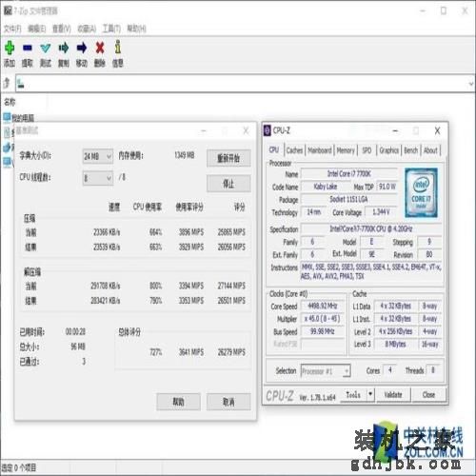Click the up-folder arrow beside address bar
The width and height of the screenshot is (476, 476).
click(x=7, y=84)
